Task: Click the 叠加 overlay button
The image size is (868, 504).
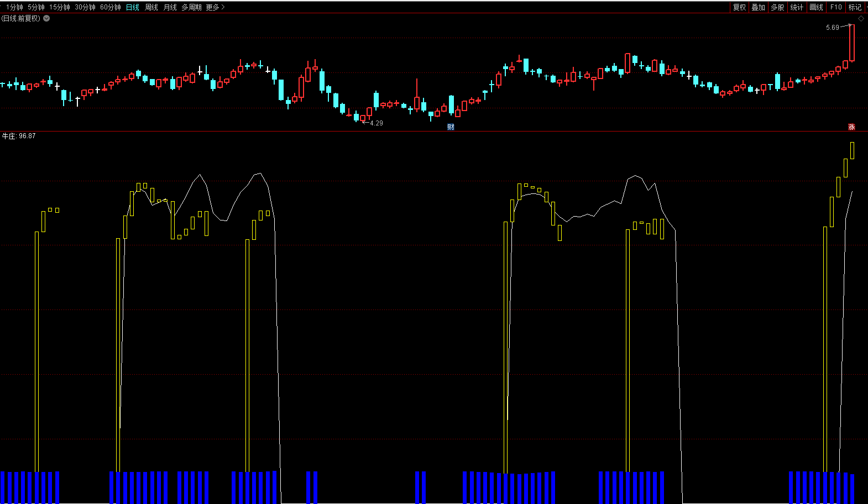Action: [758, 7]
